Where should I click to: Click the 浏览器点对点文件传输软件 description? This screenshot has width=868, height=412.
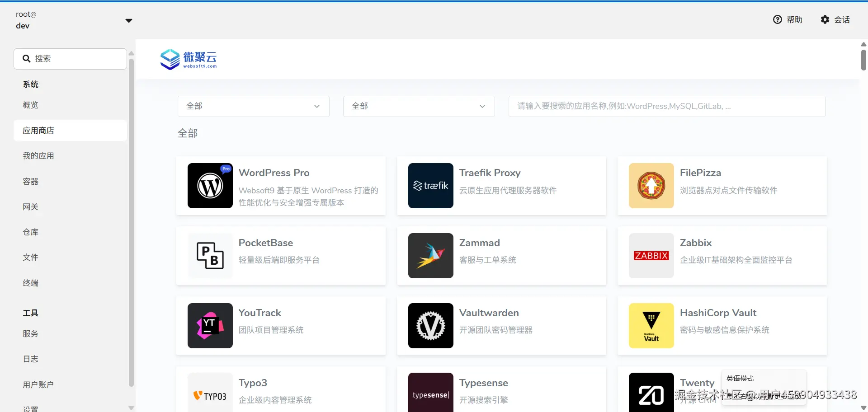click(729, 190)
